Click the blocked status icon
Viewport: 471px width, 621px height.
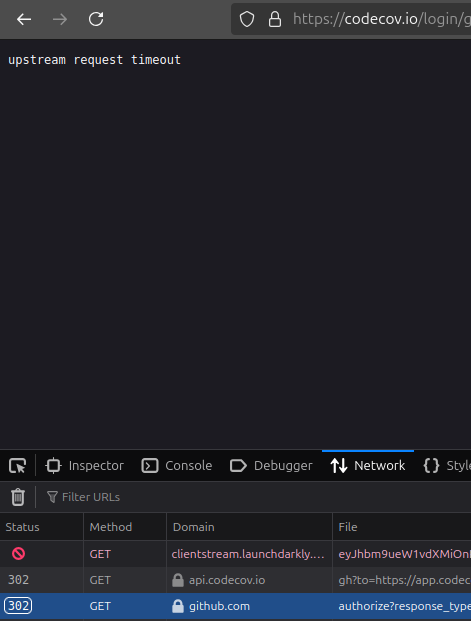[18, 553]
